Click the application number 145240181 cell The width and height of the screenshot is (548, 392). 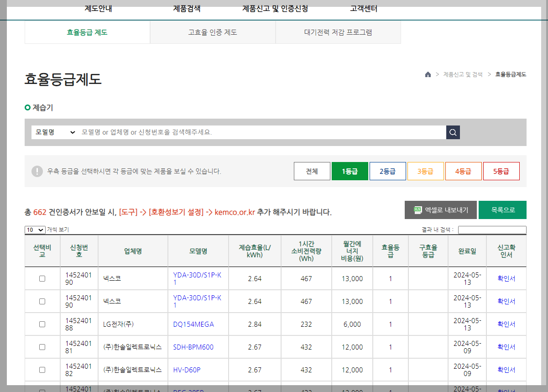[79, 347]
